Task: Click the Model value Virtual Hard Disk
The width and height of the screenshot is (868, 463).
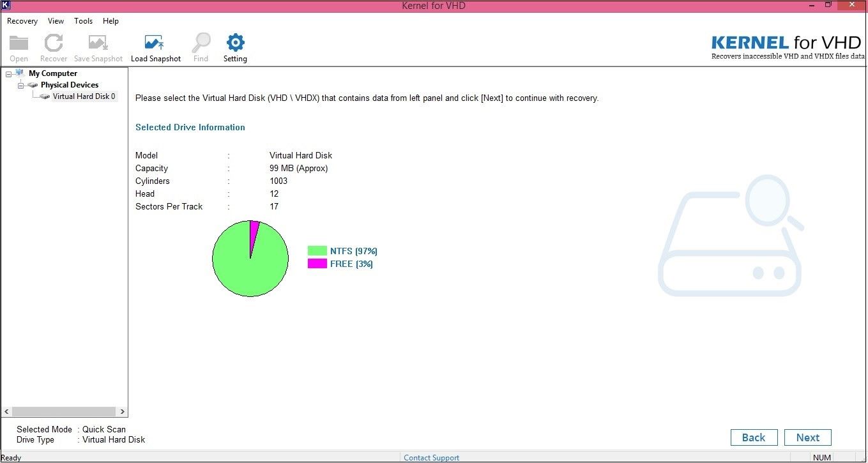Action: point(301,155)
